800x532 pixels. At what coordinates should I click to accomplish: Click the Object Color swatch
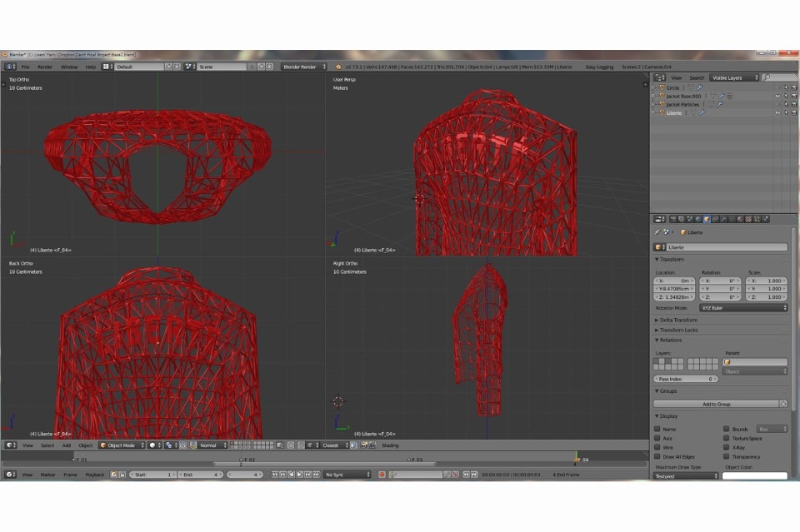click(x=754, y=476)
